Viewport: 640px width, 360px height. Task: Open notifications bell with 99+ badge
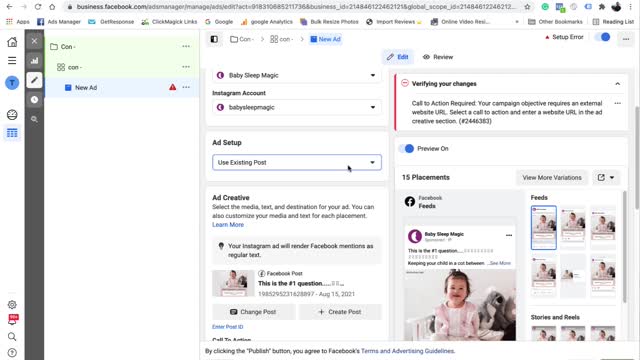13,320
